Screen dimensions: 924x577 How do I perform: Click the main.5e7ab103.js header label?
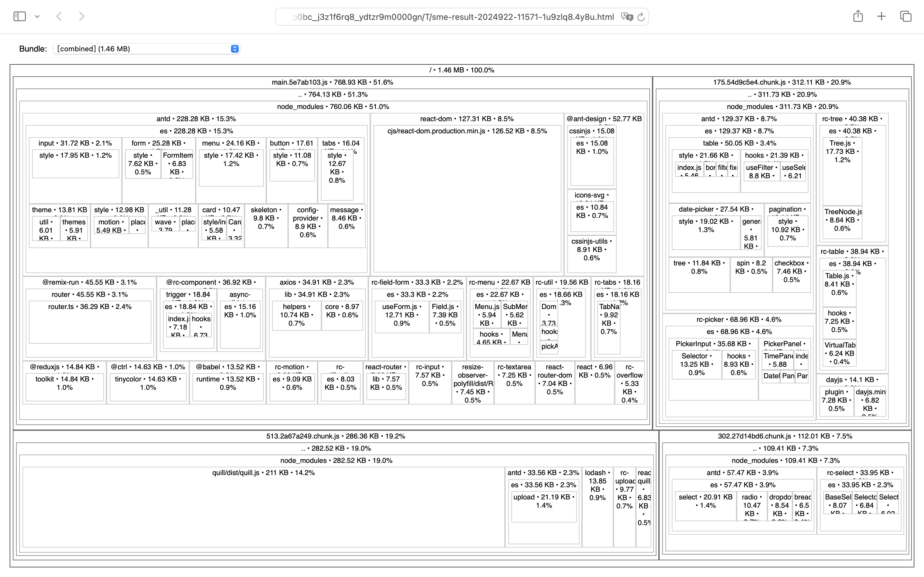coord(332,82)
